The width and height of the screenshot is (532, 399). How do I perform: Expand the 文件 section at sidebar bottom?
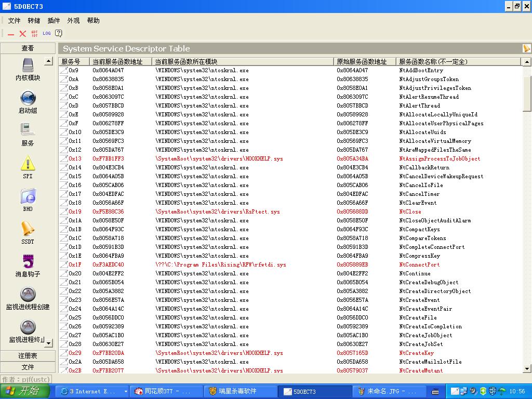[x=28, y=367]
